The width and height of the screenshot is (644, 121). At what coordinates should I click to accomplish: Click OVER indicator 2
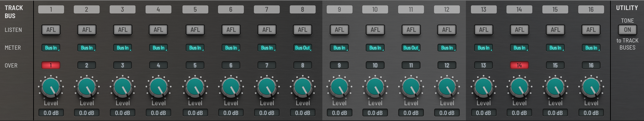87,65
